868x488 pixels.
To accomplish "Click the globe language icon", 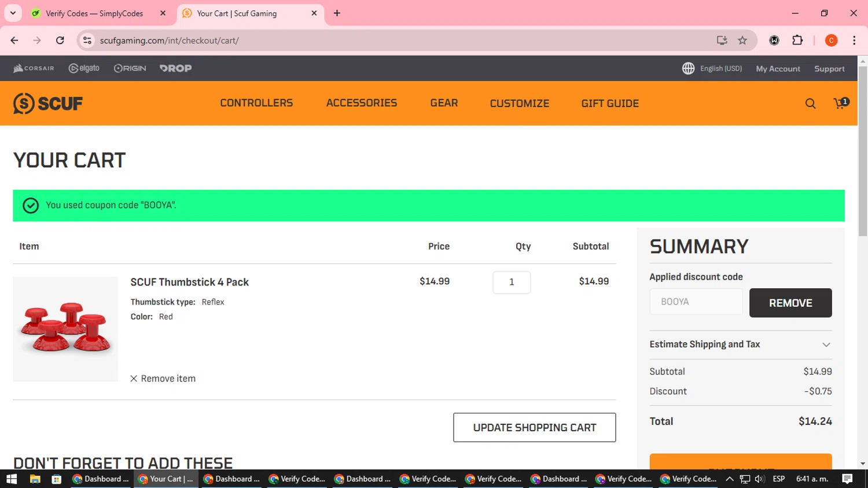I will (x=688, y=68).
